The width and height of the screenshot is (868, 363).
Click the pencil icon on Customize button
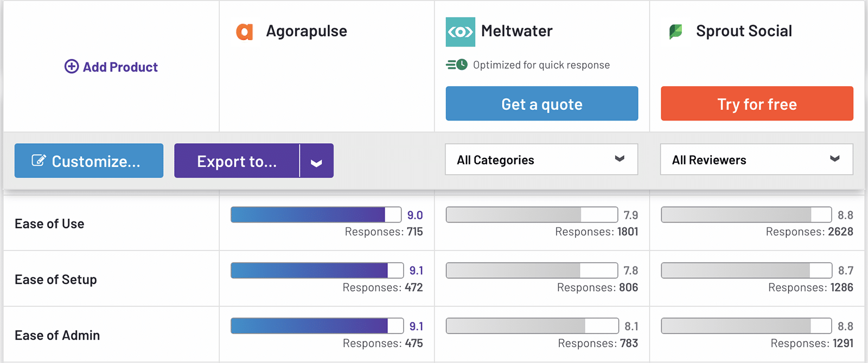(38, 161)
